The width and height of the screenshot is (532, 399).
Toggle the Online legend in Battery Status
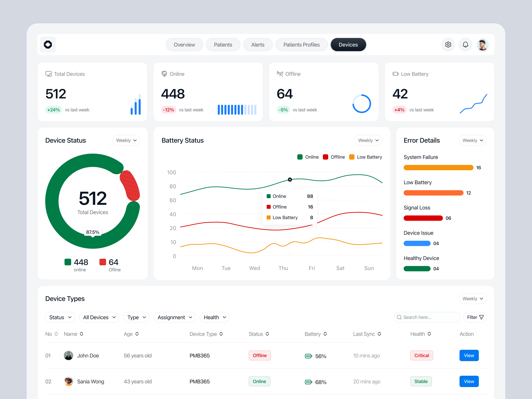tap(308, 157)
